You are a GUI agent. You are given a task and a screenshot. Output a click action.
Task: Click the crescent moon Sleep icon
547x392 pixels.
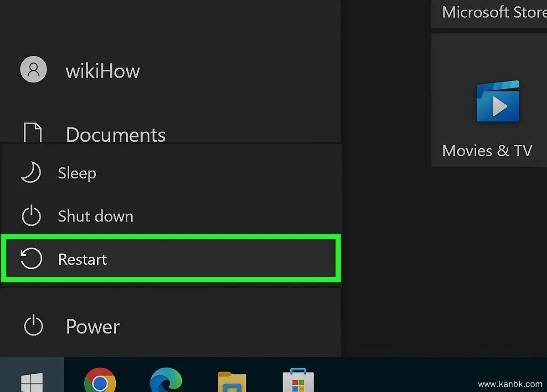31,173
